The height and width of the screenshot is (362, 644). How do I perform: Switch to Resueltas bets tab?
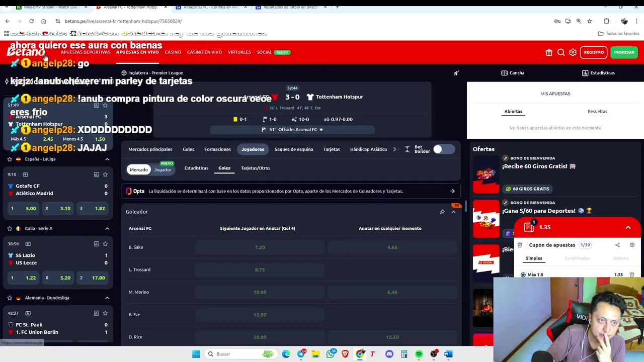coord(597,112)
